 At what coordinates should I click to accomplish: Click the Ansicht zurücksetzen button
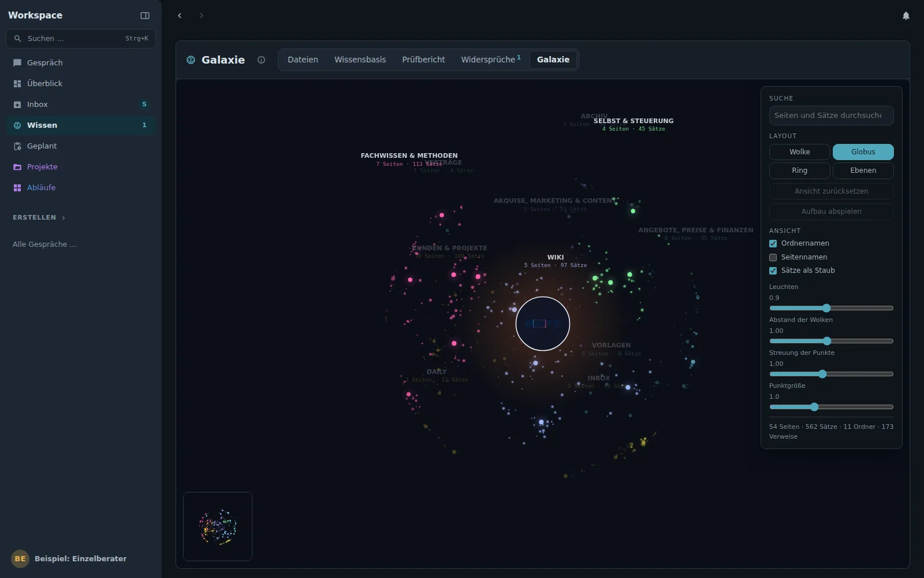point(831,191)
